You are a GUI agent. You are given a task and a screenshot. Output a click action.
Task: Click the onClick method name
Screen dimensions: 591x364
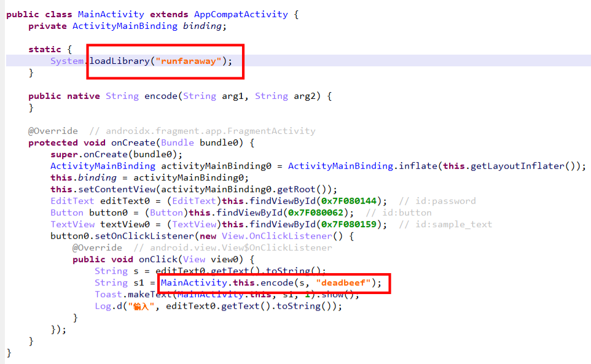[158, 259]
